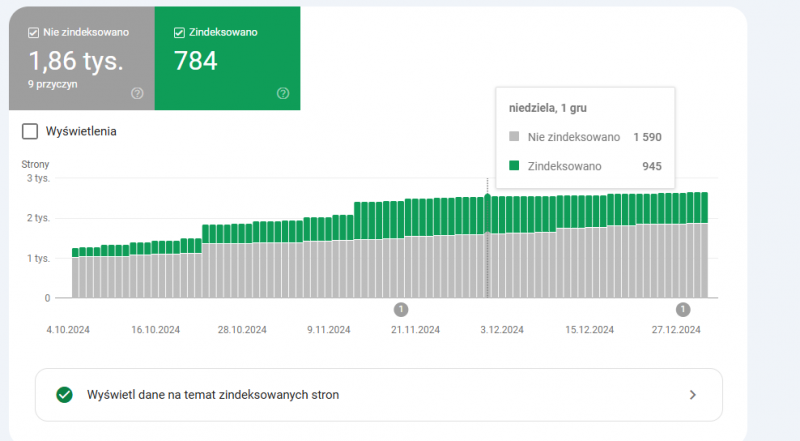Expand the chevron arrow in the indexed pages row
Viewport: 800px width, 441px height.
[693, 395]
